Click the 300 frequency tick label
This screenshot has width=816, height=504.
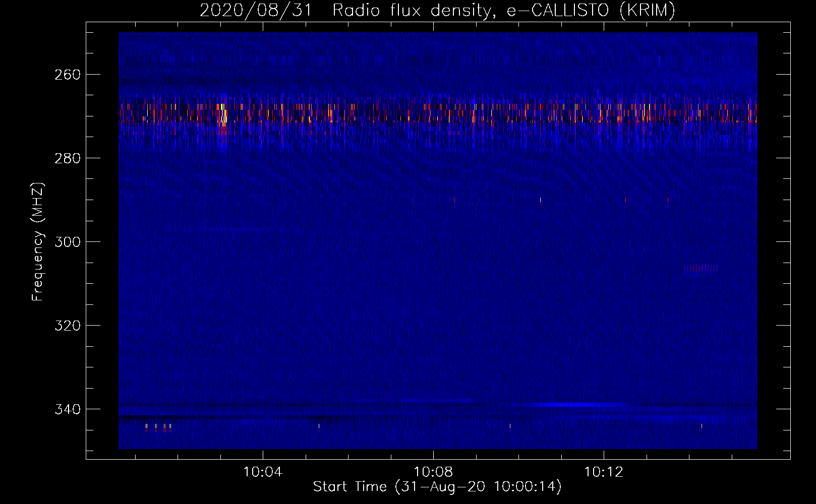point(67,242)
